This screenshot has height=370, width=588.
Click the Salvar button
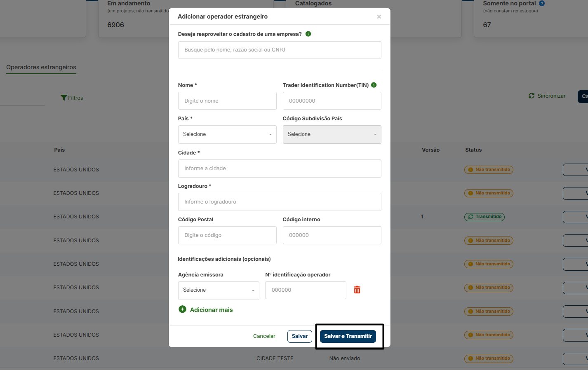(x=299, y=336)
